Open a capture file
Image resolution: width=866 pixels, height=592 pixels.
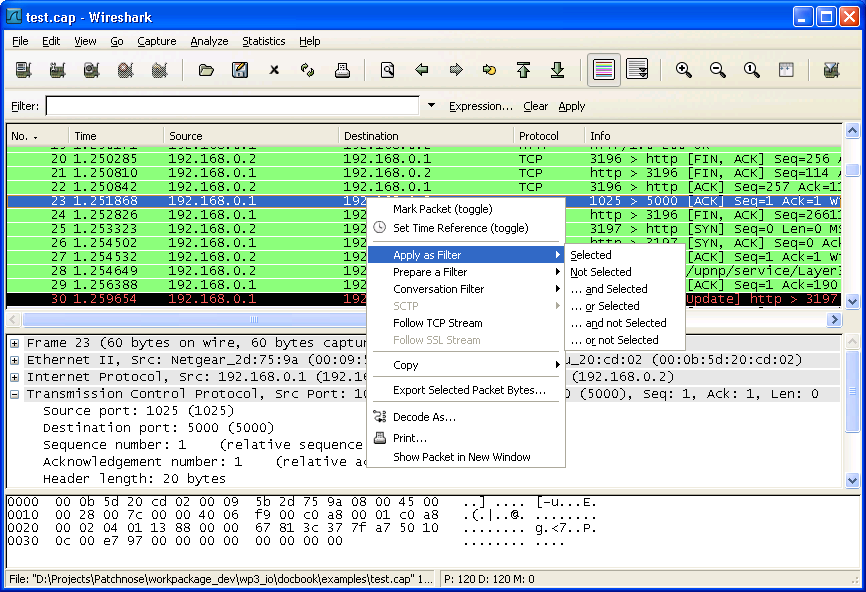pos(206,70)
